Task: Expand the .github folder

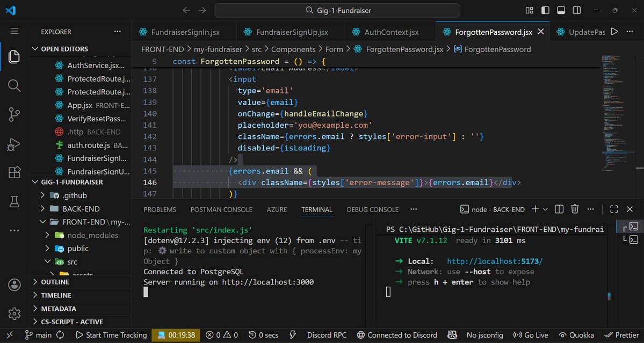Action: tap(81, 195)
